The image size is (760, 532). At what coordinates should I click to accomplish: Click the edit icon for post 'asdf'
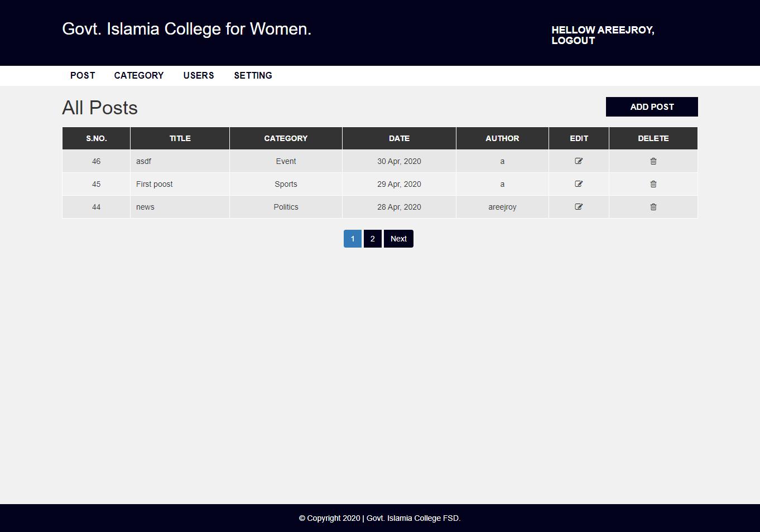579,161
